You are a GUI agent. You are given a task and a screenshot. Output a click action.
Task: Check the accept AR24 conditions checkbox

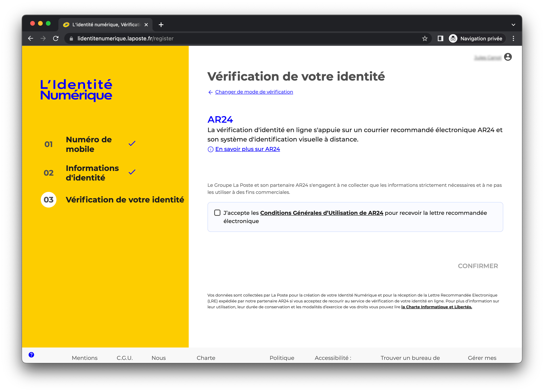pos(217,212)
